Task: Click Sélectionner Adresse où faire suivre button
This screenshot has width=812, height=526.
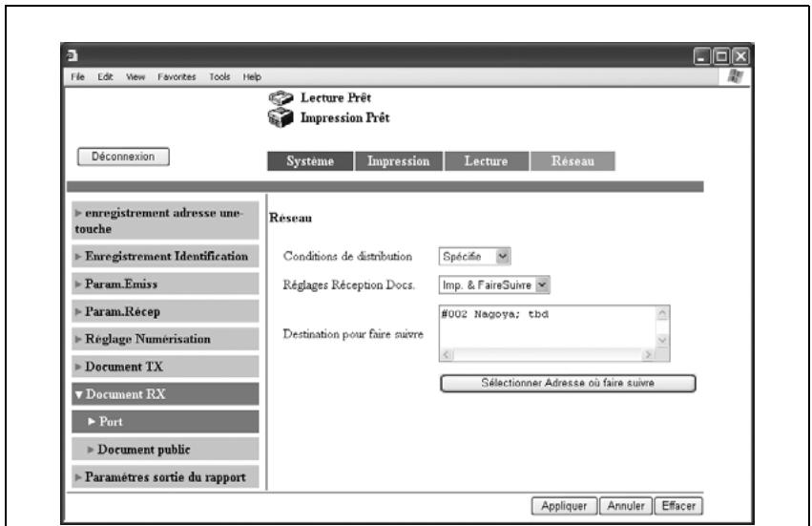Action: pos(568,383)
